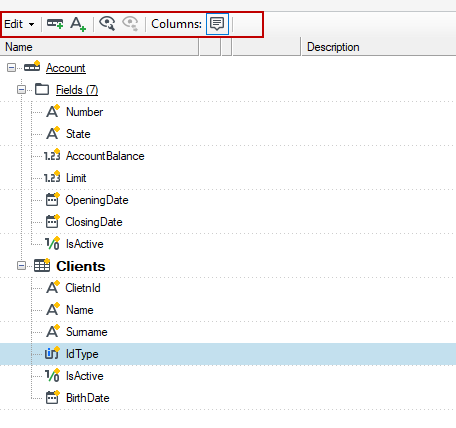Collapse the Clients table node
456x428 pixels.
click(21, 266)
